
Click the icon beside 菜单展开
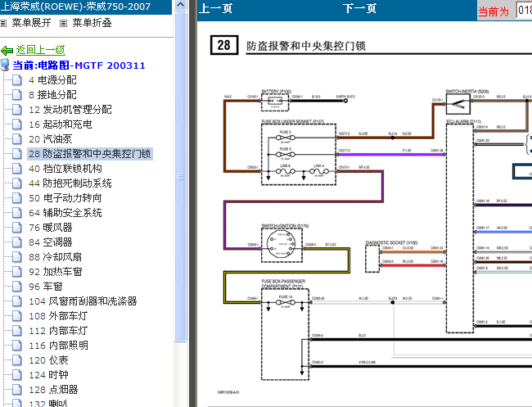point(3,24)
